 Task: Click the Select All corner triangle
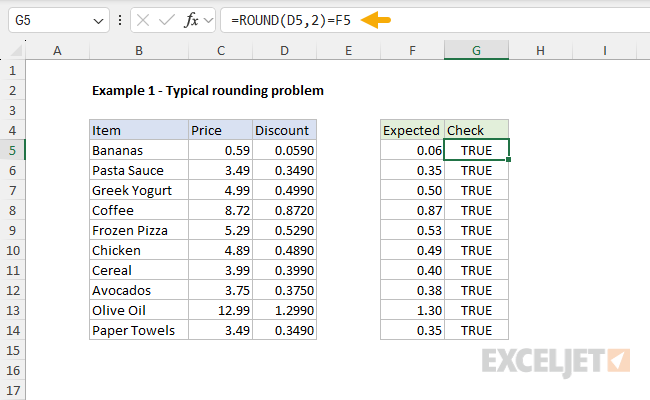pos(16,51)
